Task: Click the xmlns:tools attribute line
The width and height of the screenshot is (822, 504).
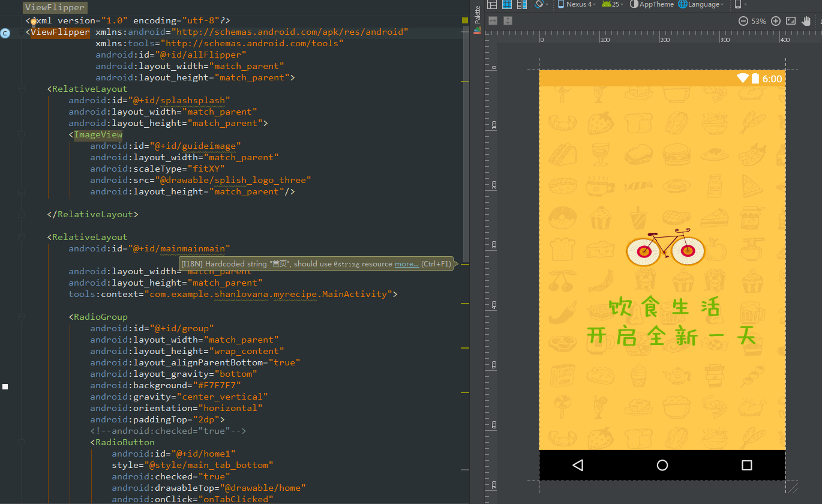Action: (220, 43)
